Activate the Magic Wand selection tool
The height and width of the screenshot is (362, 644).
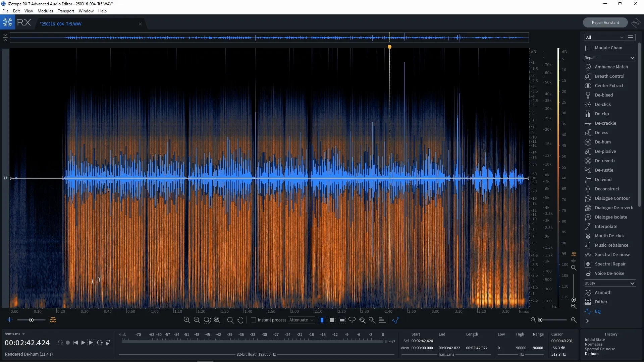click(x=372, y=320)
